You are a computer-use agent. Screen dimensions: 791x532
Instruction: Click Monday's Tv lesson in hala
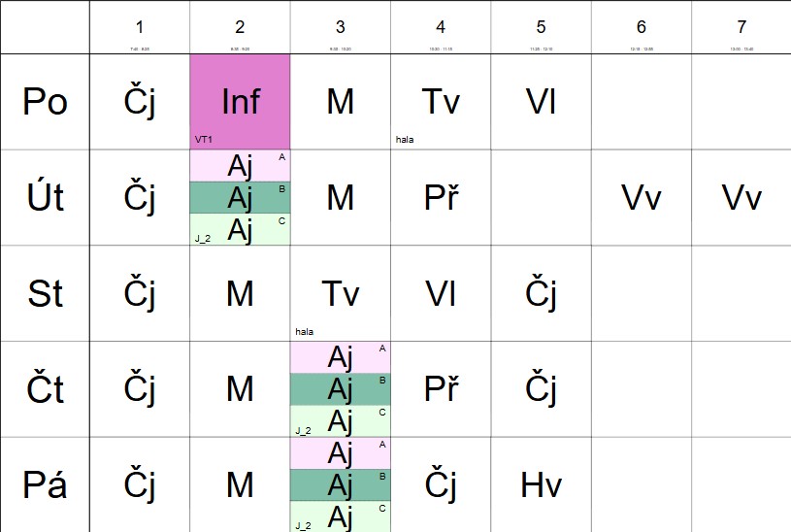(x=441, y=101)
